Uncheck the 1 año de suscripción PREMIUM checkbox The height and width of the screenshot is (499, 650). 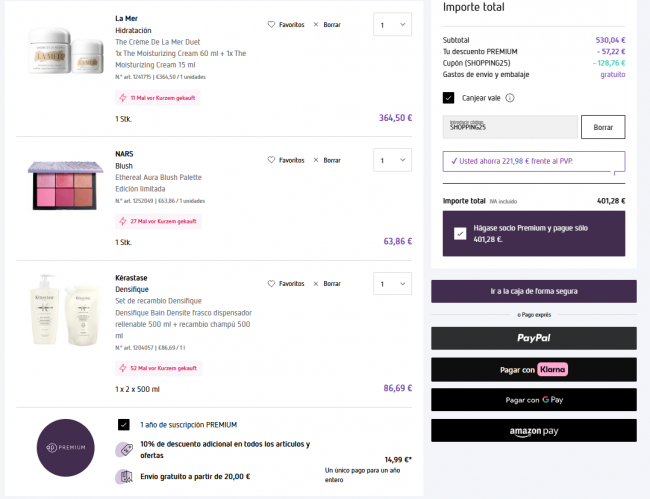click(x=124, y=424)
